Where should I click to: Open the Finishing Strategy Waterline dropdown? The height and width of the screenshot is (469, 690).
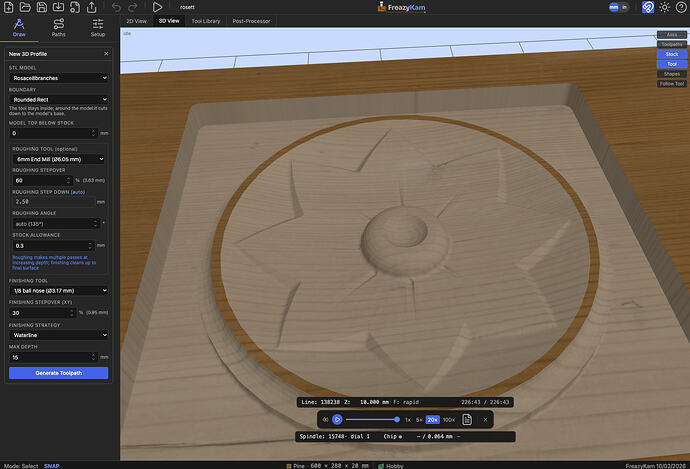(59, 335)
